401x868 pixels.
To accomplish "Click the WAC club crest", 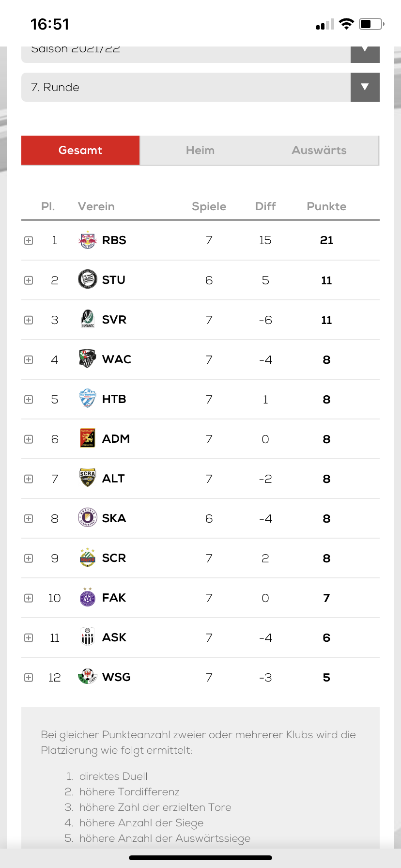I will tap(88, 359).
